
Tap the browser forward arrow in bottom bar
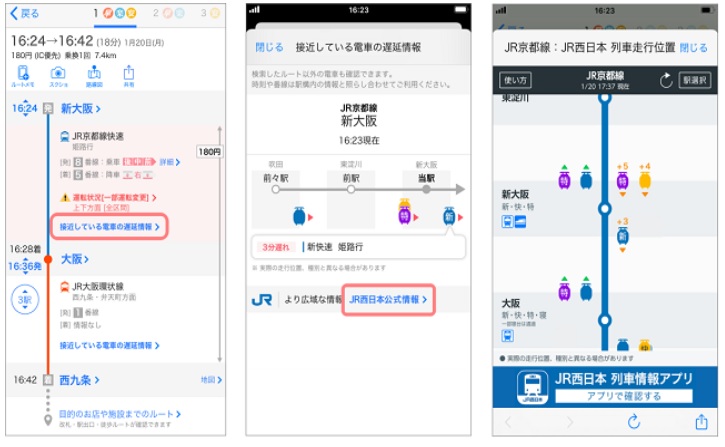pyautogui.click(x=570, y=422)
